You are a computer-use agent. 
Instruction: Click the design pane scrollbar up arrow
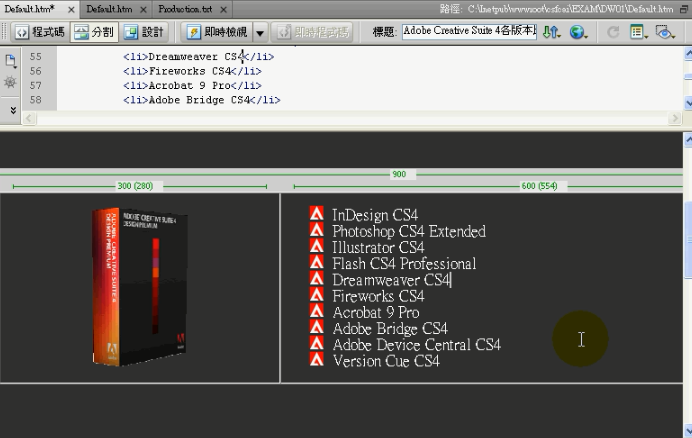pyautogui.click(x=688, y=140)
